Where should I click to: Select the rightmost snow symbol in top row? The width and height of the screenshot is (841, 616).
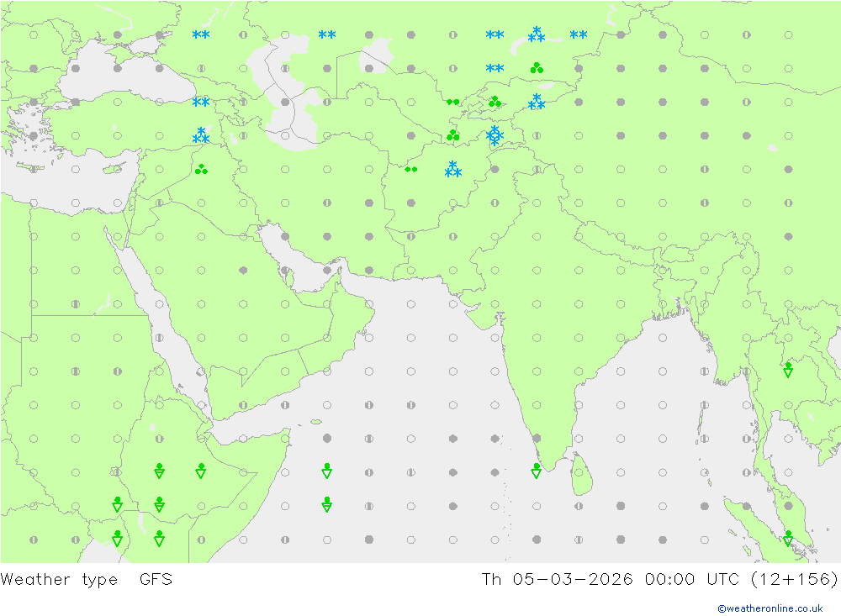[579, 35]
